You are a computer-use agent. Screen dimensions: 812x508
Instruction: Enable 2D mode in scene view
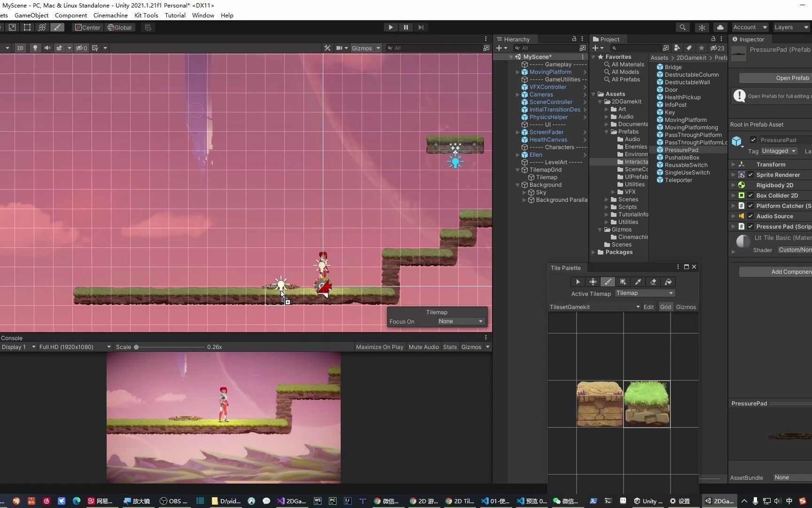point(20,48)
